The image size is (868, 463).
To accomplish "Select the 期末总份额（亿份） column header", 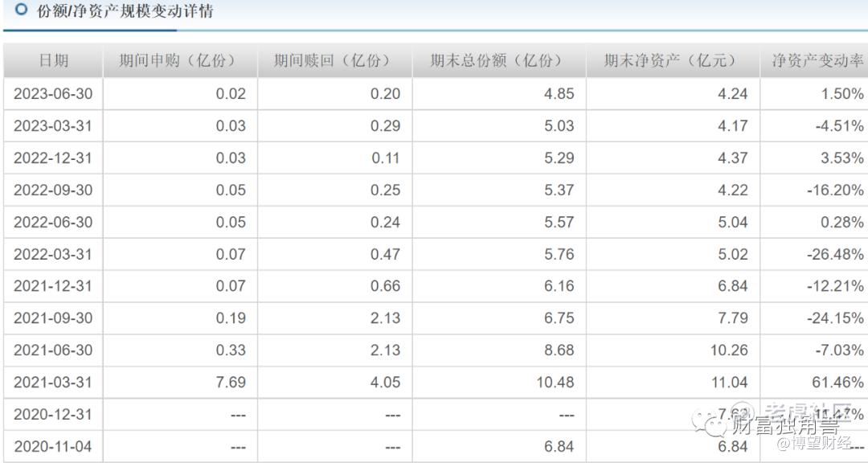I will click(498, 61).
